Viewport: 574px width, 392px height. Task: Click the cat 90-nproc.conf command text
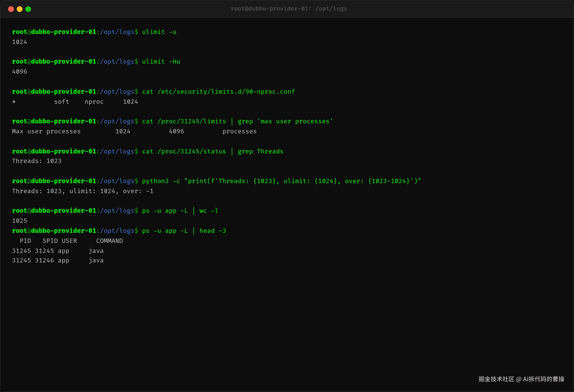pyautogui.click(x=218, y=92)
